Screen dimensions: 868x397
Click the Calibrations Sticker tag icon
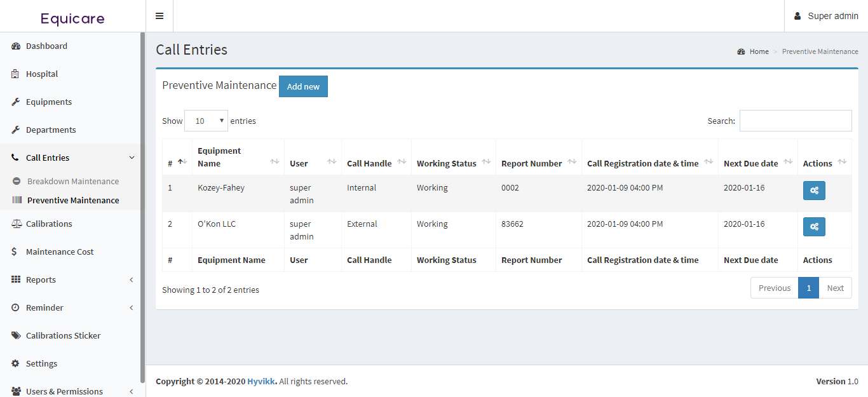coord(15,335)
